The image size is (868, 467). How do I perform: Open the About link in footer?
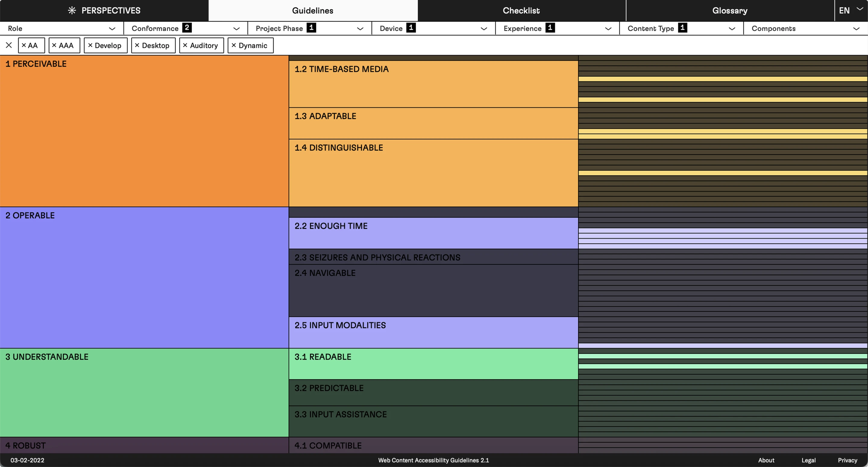pos(766,460)
